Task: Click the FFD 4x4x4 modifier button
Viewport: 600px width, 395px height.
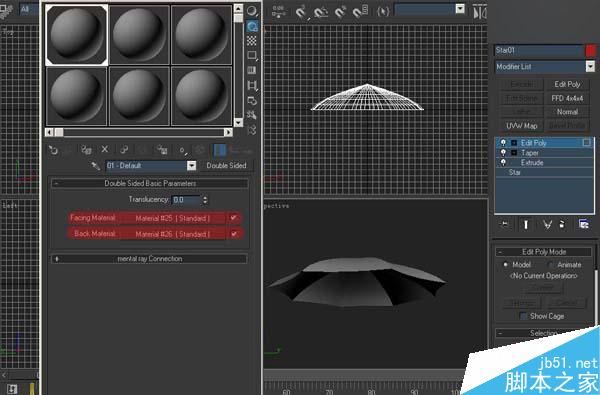Action: pos(567,98)
